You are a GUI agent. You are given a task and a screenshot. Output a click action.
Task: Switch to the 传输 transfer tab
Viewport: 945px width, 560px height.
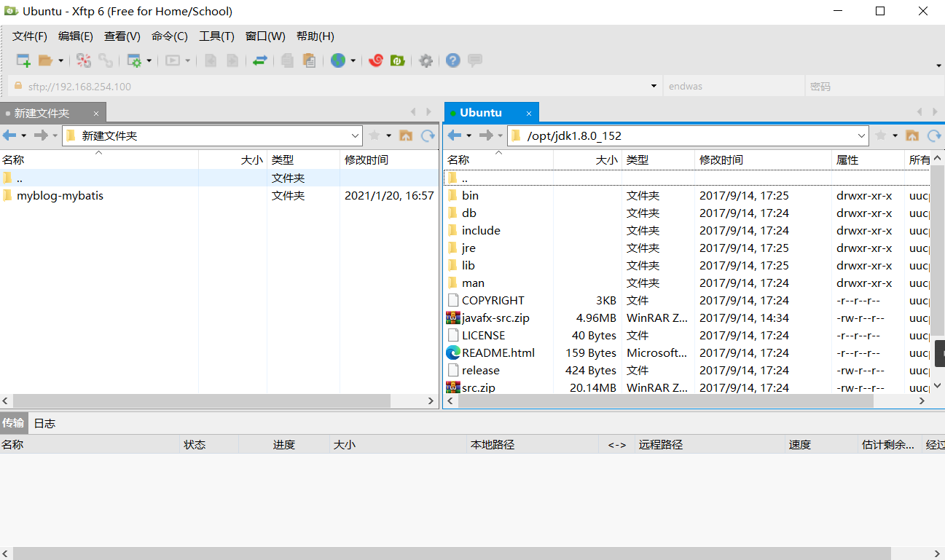pyautogui.click(x=12, y=423)
